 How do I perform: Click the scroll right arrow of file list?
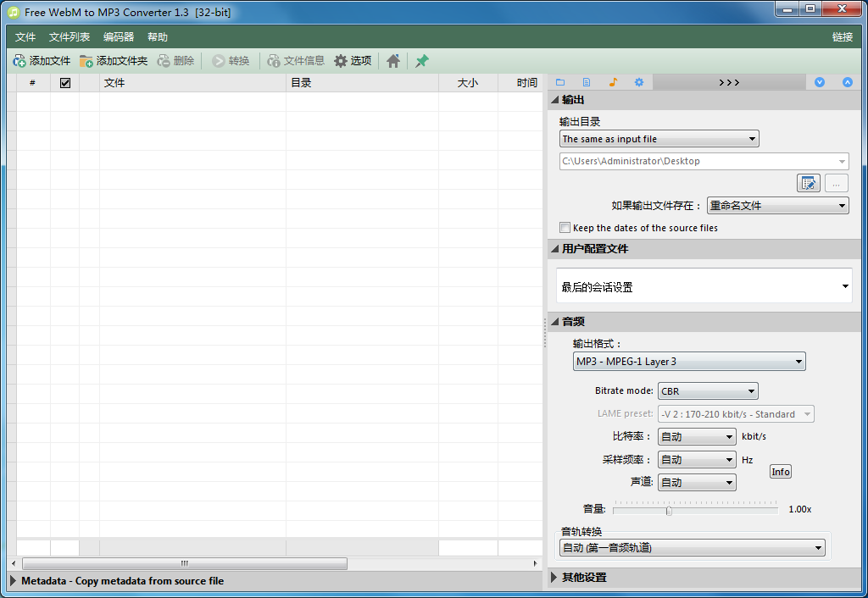[x=535, y=563]
